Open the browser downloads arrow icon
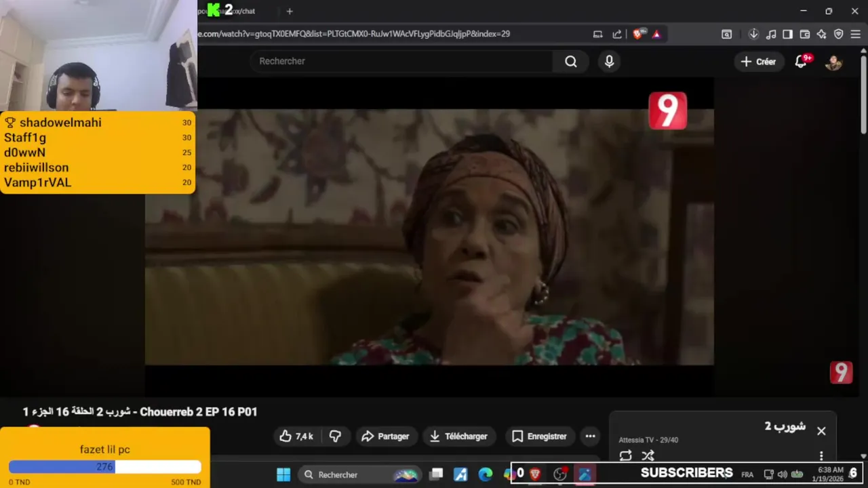 pos(753,34)
